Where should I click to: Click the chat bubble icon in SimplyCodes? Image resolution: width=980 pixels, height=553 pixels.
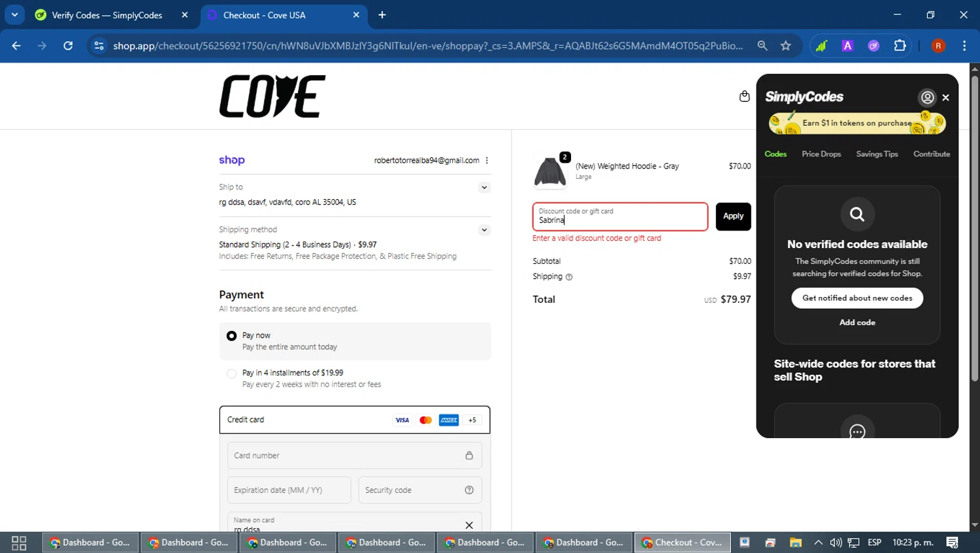(x=857, y=431)
